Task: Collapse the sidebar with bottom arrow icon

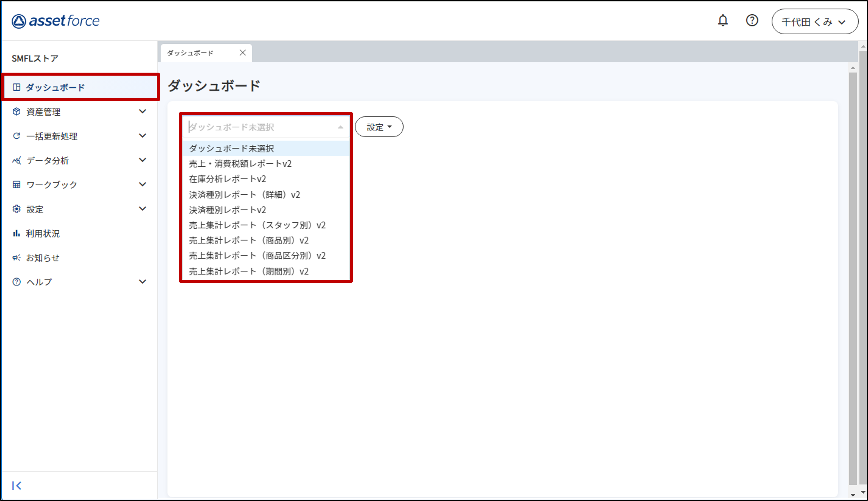Action: pyautogui.click(x=16, y=486)
